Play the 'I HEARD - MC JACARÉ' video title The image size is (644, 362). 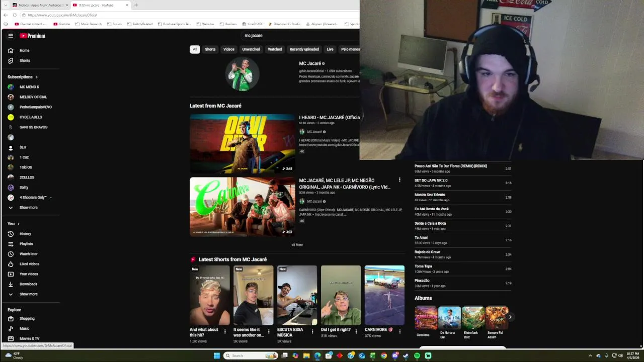(329, 118)
